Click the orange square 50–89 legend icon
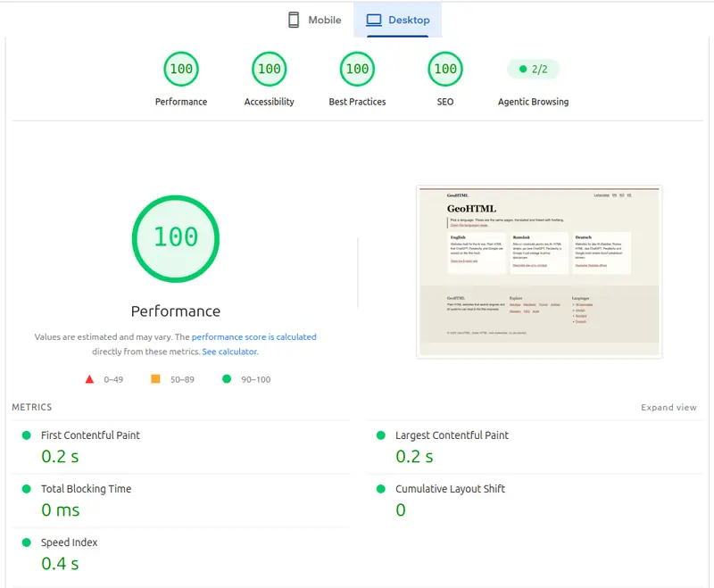 [155, 378]
